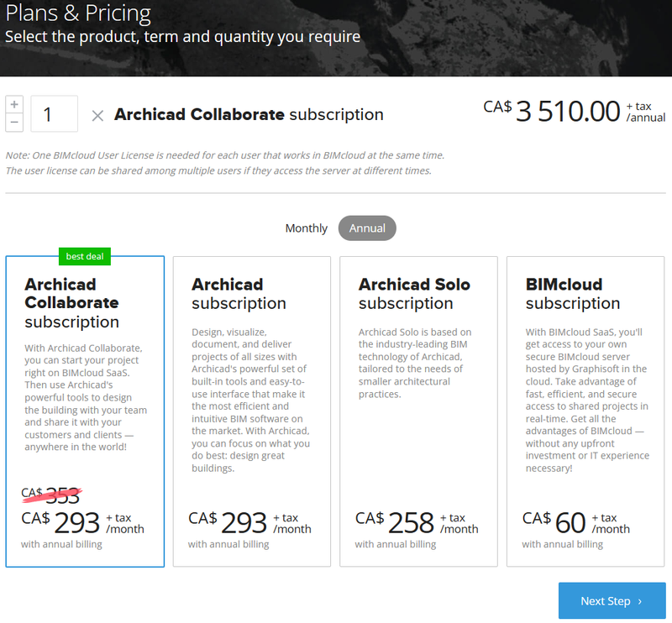Image resolution: width=672 pixels, height=623 pixels.
Task: Switch billing term to Monthly
Action: pyautogui.click(x=306, y=228)
